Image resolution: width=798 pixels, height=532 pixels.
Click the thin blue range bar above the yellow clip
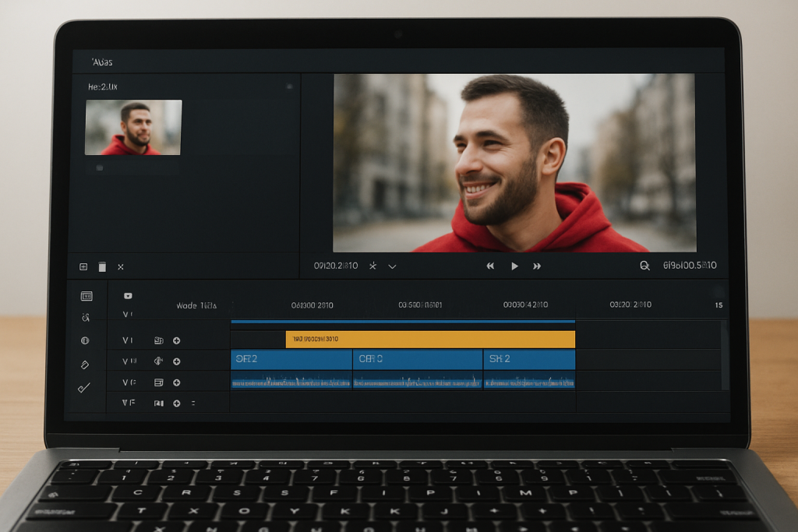pos(403,322)
